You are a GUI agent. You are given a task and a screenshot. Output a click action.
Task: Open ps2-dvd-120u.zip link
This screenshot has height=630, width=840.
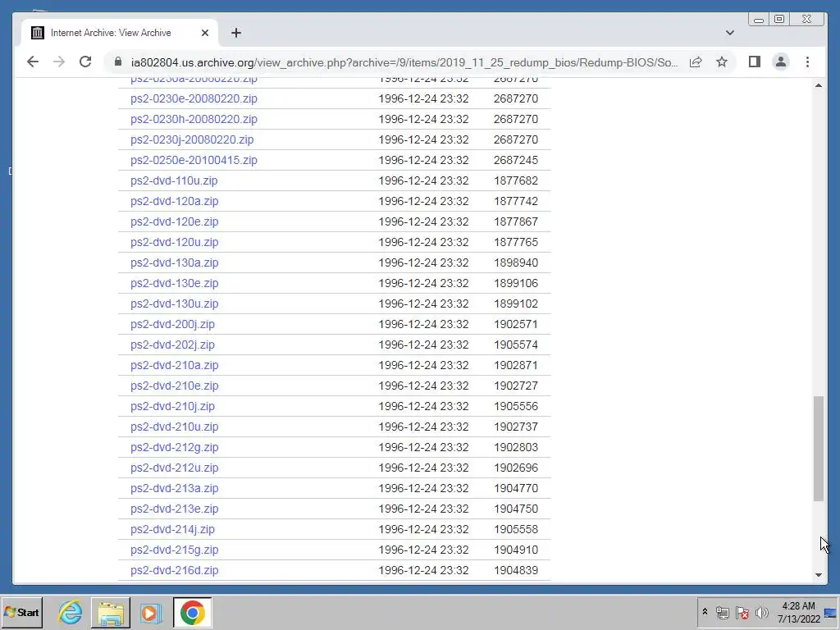click(x=174, y=242)
